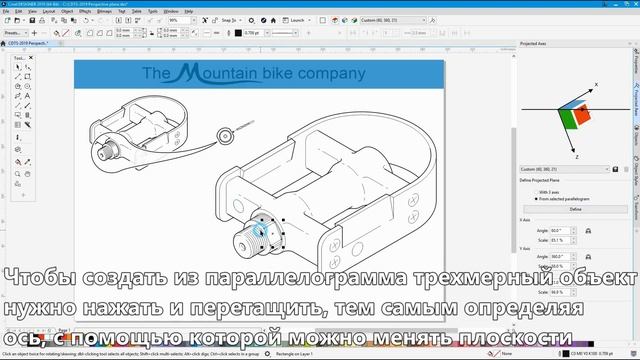Open the Transform docker side tab
This screenshot has width=640, height=360.
point(636,208)
